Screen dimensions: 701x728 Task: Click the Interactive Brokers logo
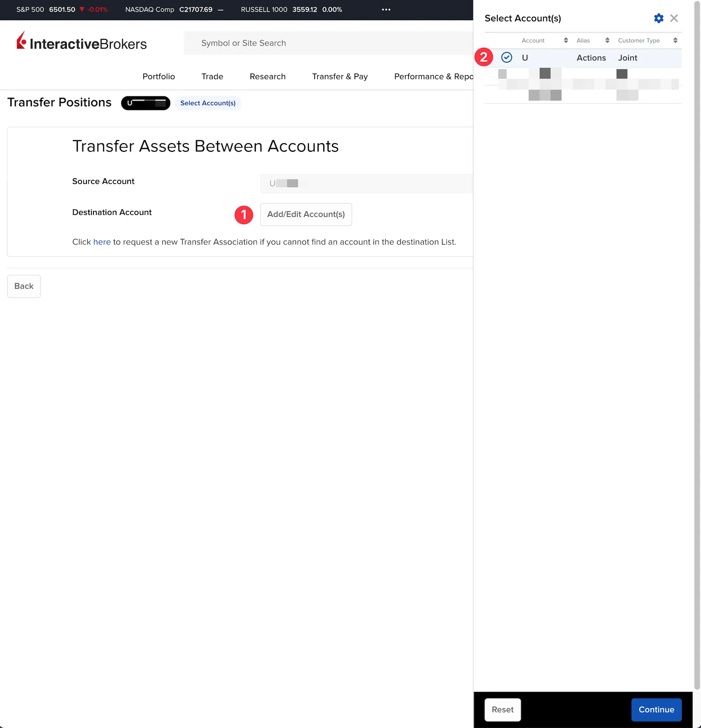click(81, 41)
